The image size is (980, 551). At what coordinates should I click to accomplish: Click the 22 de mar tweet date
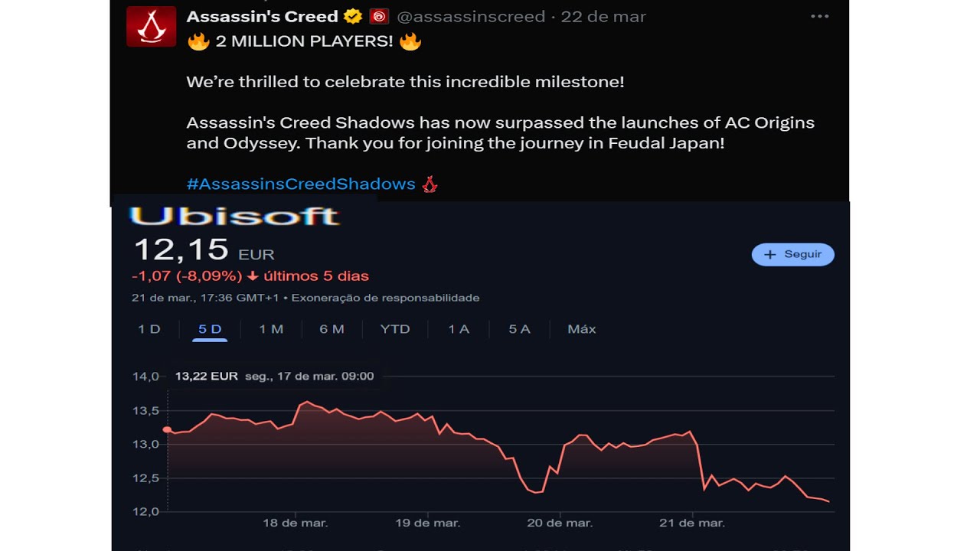click(x=603, y=16)
